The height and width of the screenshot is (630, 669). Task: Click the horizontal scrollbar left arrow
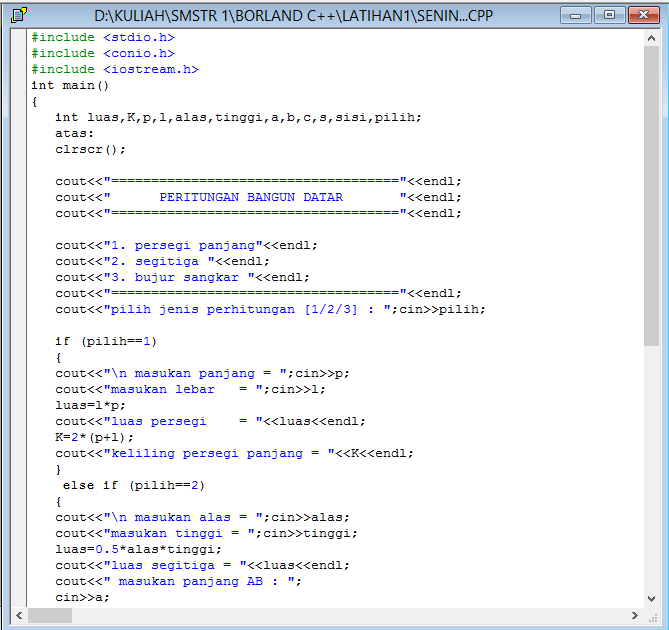tap(19, 615)
